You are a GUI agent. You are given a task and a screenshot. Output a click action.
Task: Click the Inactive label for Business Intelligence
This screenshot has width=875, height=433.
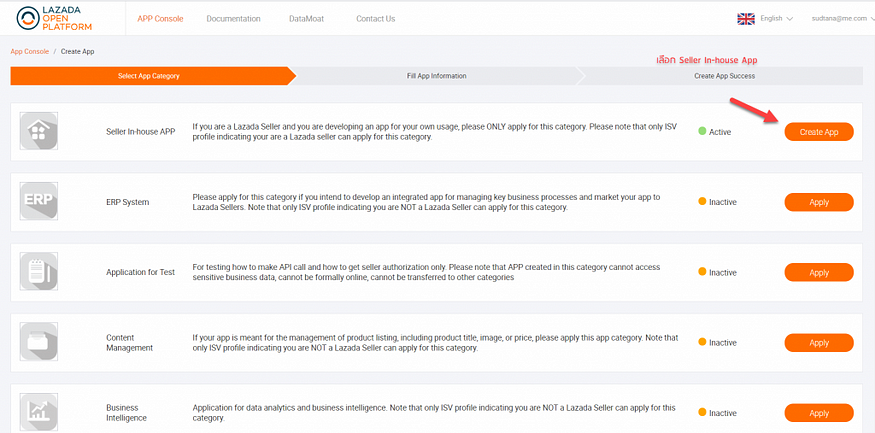tap(723, 413)
